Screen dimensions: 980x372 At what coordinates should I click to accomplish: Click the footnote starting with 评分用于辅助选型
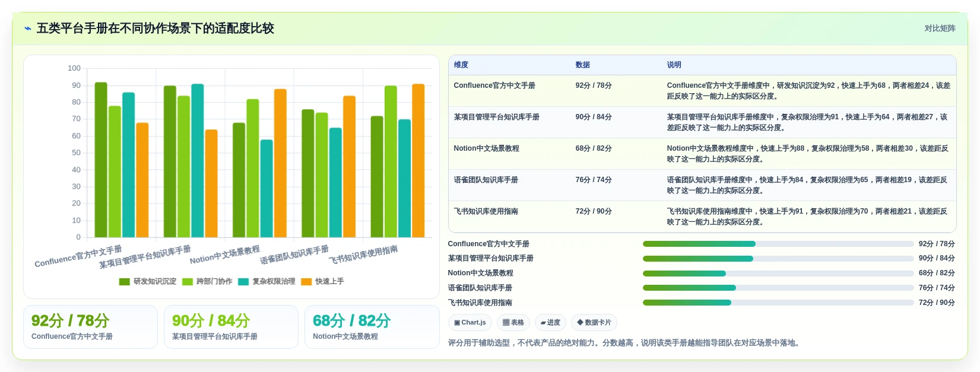[x=625, y=343]
